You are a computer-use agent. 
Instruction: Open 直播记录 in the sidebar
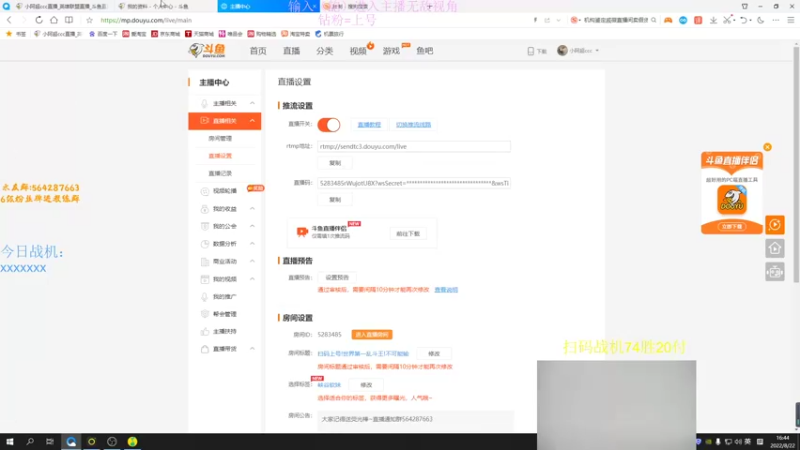click(x=220, y=173)
